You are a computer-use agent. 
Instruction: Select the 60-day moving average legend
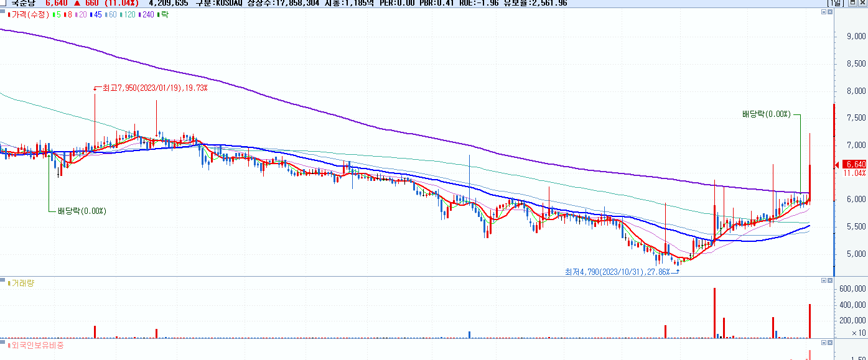coord(111,14)
